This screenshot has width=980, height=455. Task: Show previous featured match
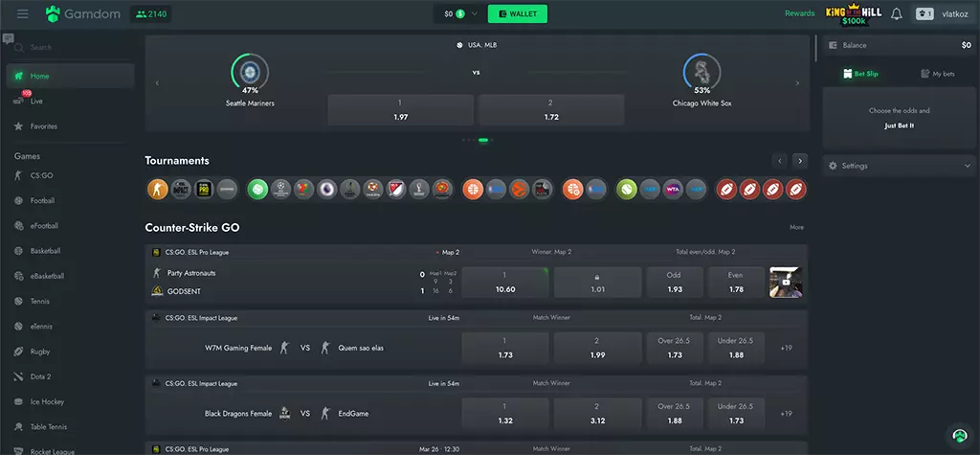click(x=157, y=83)
